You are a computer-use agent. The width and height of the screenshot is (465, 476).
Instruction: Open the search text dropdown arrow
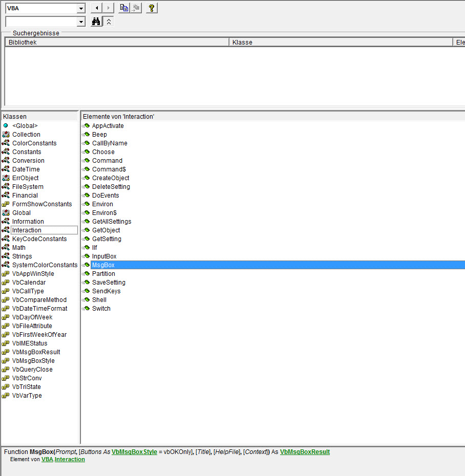coord(80,21)
